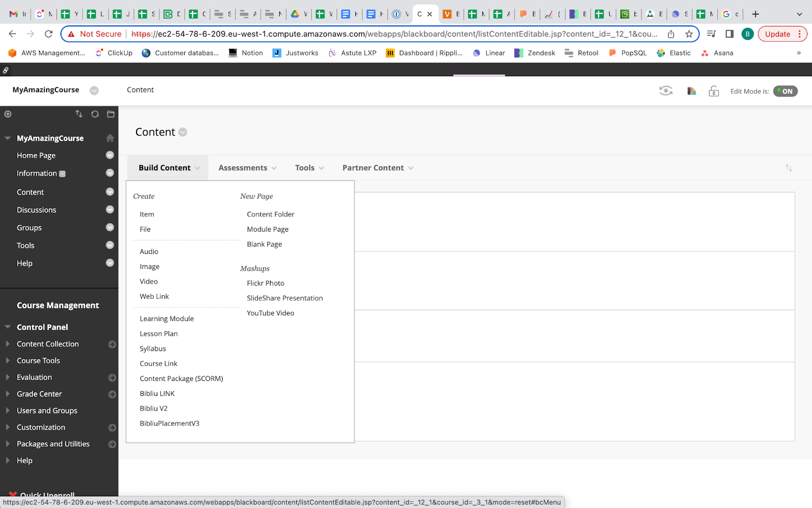Click the refresh course menu icon
This screenshot has width=812, height=508.
click(95, 114)
